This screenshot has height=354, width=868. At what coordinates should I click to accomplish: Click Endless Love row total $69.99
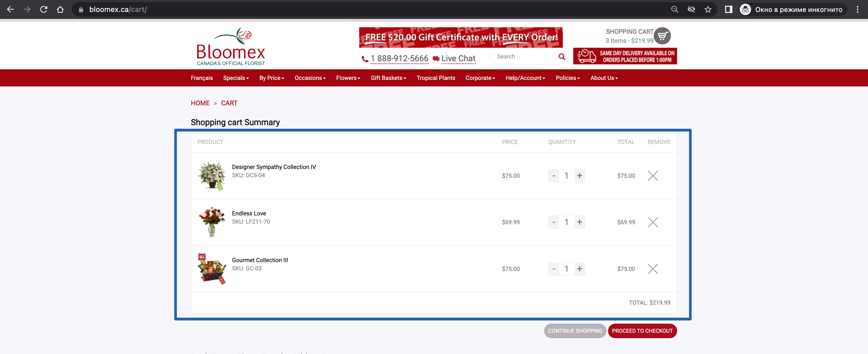[x=626, y=222]
